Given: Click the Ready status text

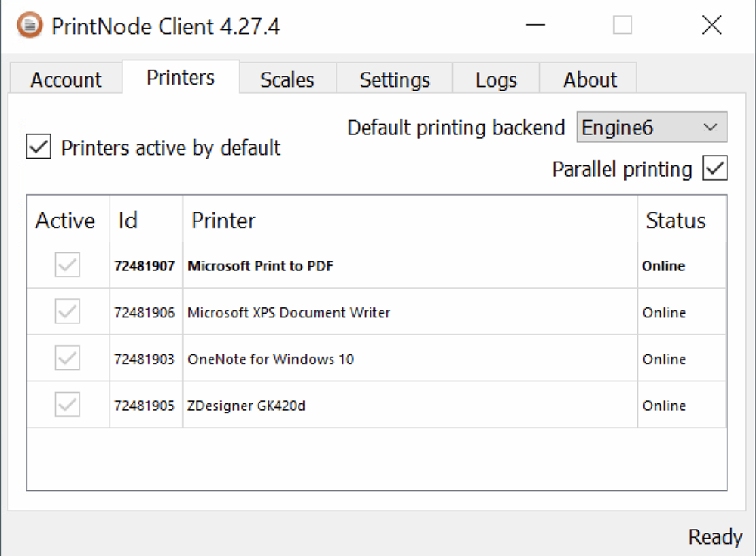Looking at the screenshot, I should tap(715, 537).
